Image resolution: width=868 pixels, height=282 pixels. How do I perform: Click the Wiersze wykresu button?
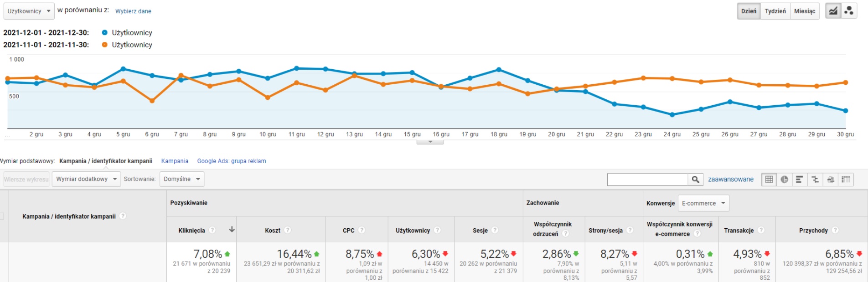coord(26,179)
